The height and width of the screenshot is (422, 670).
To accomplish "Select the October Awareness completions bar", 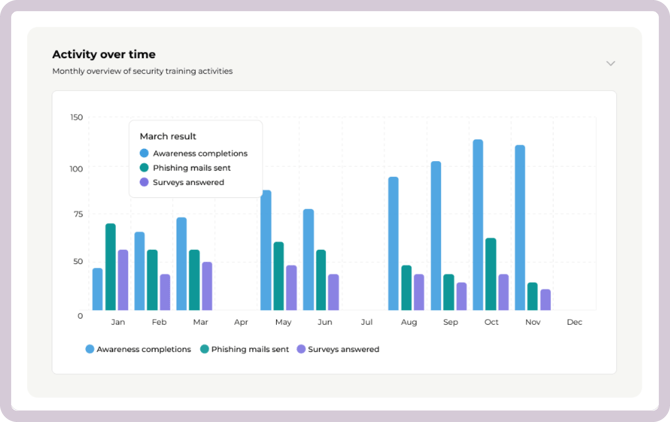I will pyautogui.click(x=478, y=225).
